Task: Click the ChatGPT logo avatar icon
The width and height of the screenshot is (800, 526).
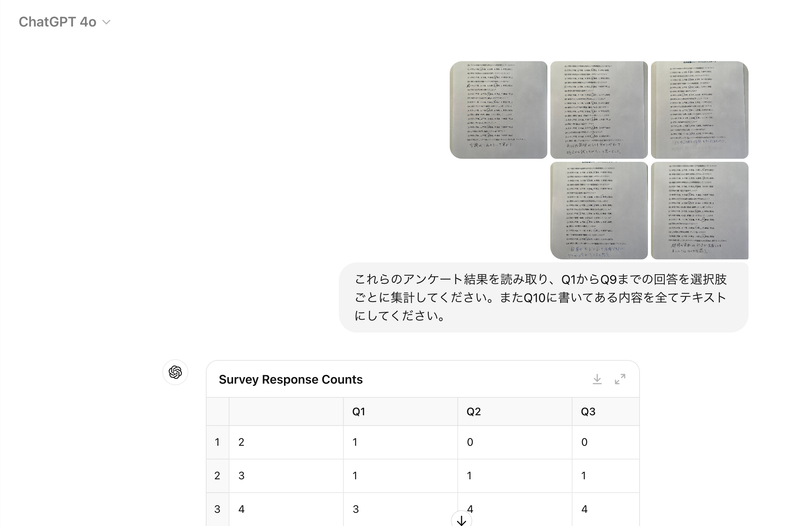Action: [x=175, y=372]
